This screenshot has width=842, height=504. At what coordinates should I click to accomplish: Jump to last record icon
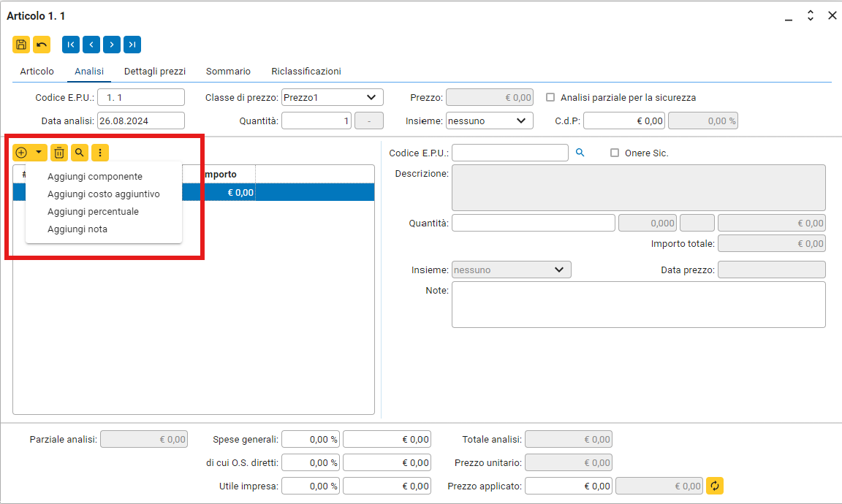132,45
